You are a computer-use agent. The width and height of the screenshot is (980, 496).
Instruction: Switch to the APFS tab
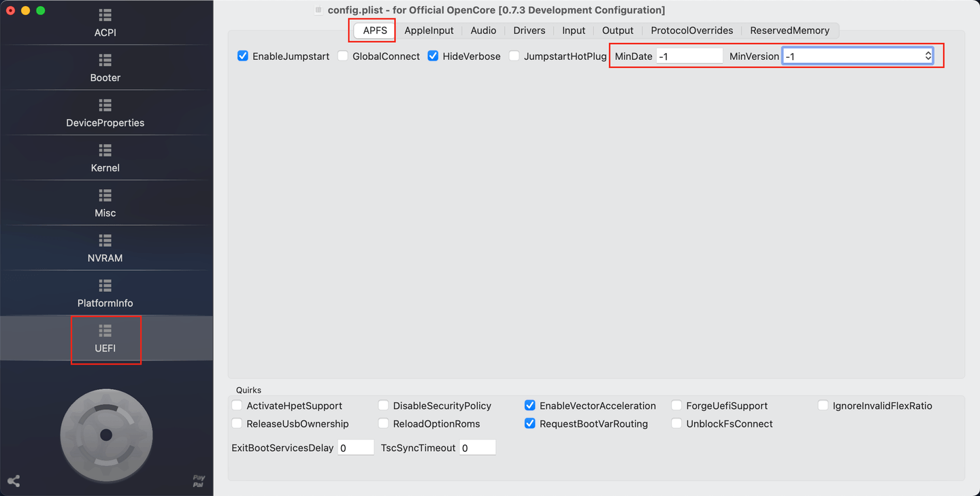pos(375,31)
